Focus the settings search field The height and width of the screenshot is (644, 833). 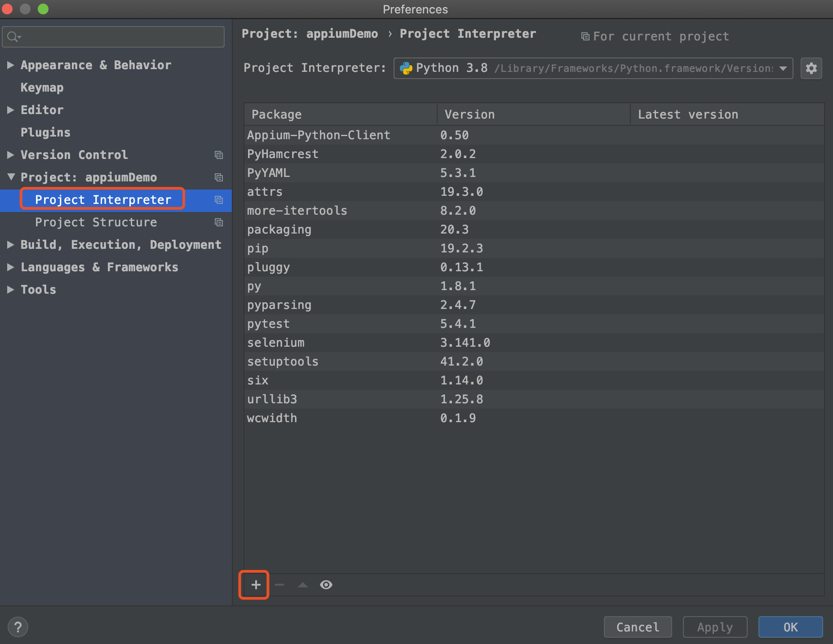coord(113,37)
